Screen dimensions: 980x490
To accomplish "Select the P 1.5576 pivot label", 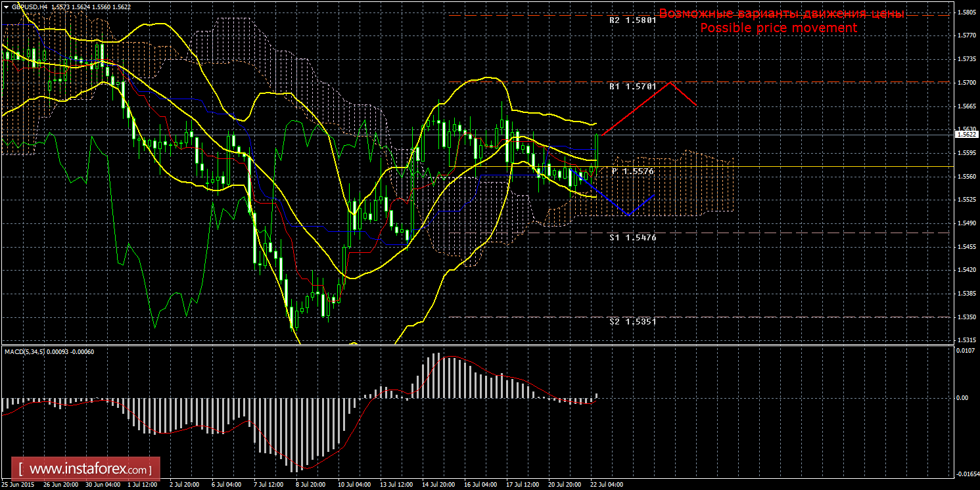I will pyautogui.click(x=632, y=171).
